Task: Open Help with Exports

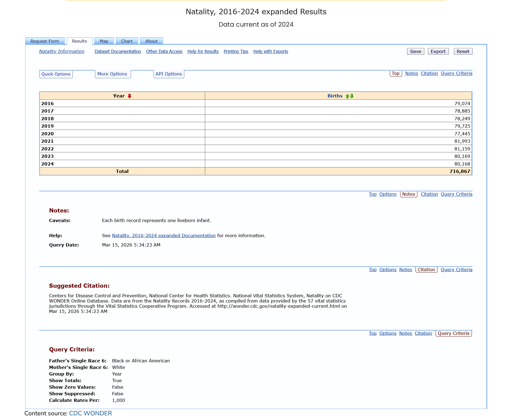Action: click(271, 51)
